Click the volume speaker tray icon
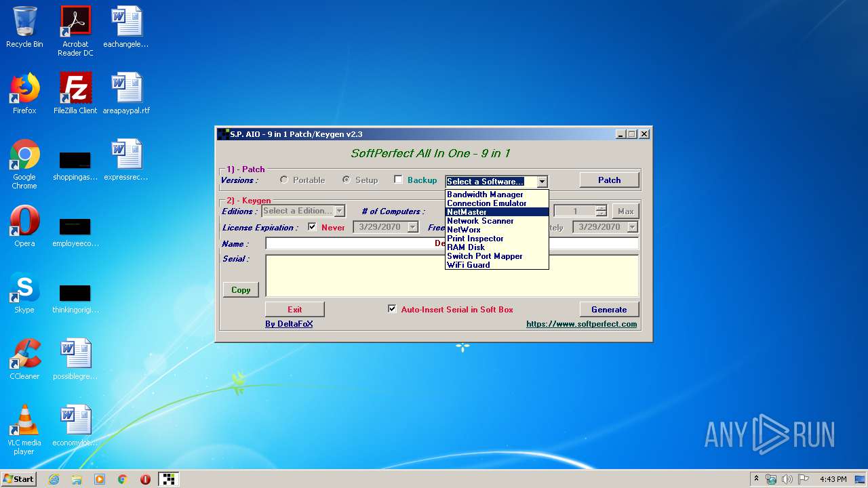Screen dimensions: 868x488 pos(787,479)
